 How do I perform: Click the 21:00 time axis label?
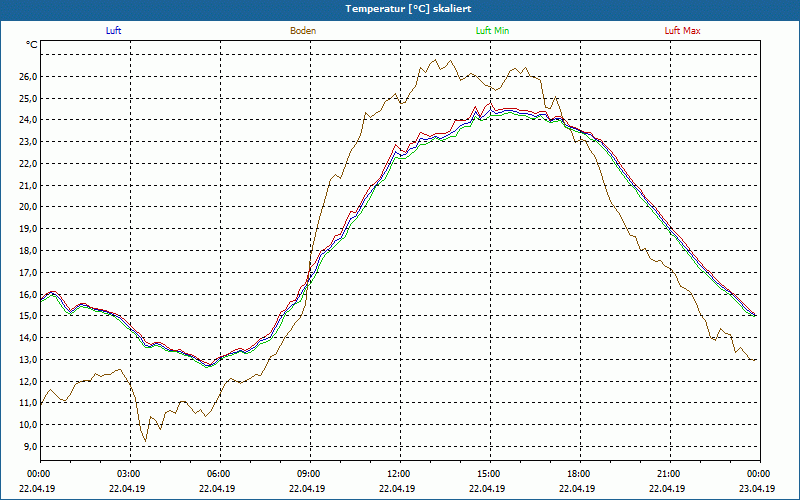(668, 474)
